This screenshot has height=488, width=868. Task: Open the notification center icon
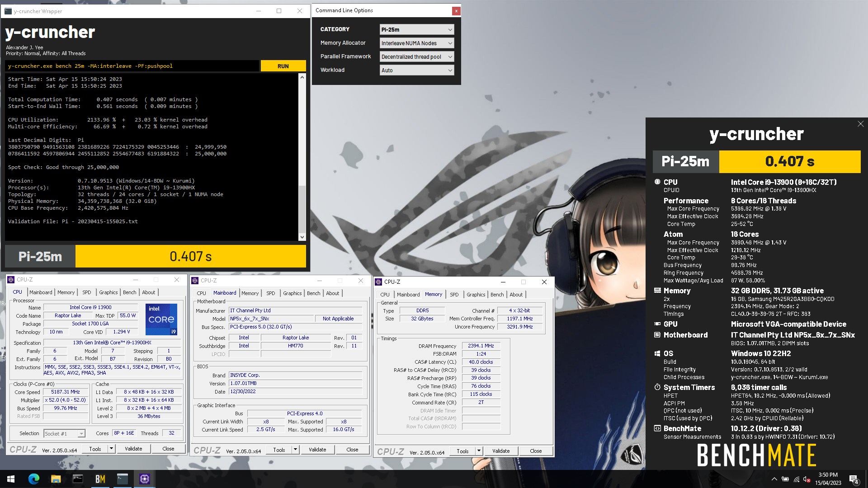click(x=854, y=479)
